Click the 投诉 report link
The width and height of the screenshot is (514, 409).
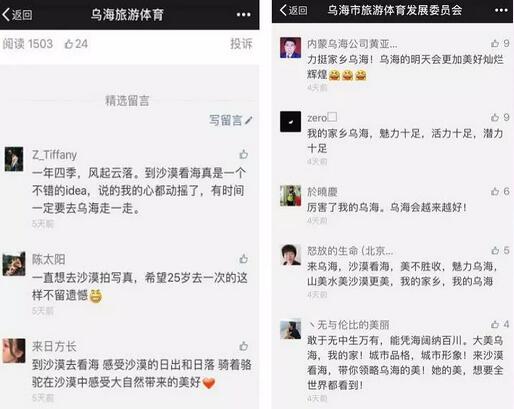(x=241, y=44)
